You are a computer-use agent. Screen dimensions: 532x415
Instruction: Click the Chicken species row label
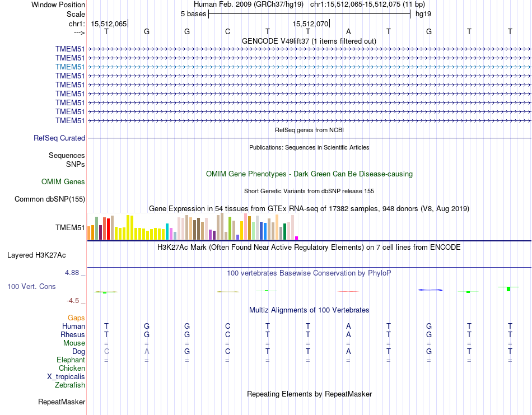tap(72, 369)
